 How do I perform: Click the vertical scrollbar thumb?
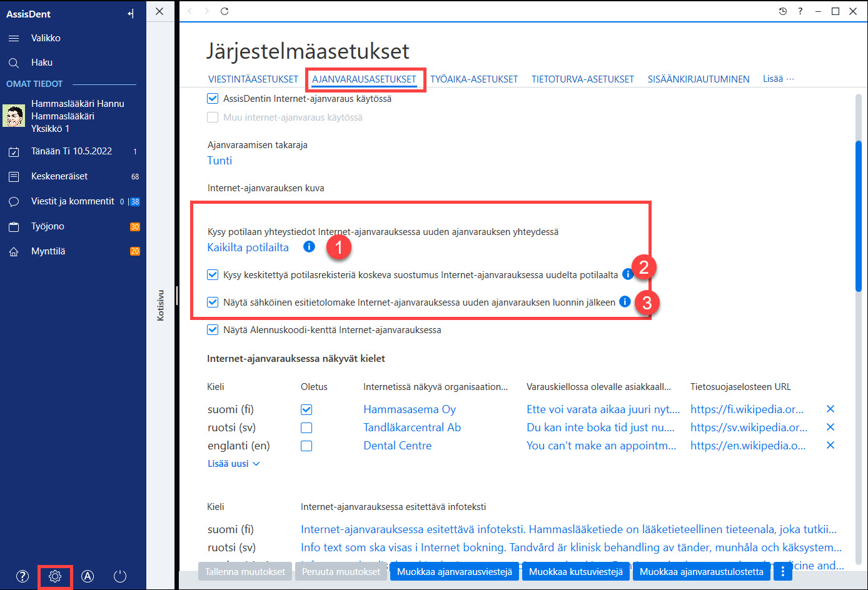(x=859, y=216)
